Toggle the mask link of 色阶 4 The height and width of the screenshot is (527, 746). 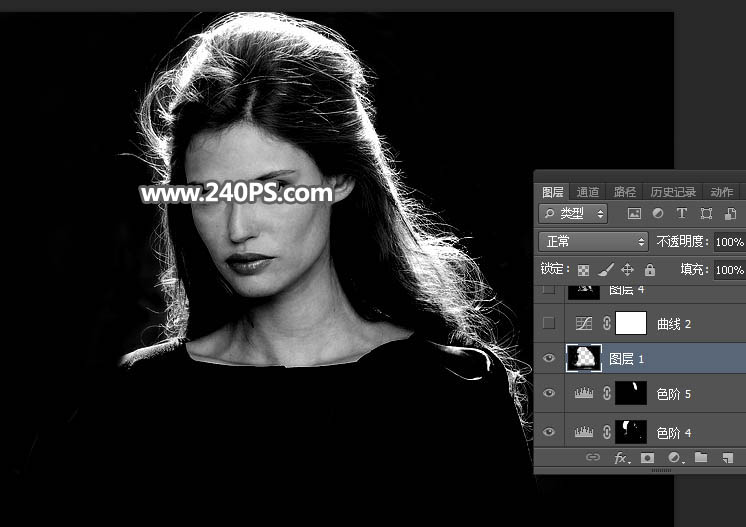[607, 432]
